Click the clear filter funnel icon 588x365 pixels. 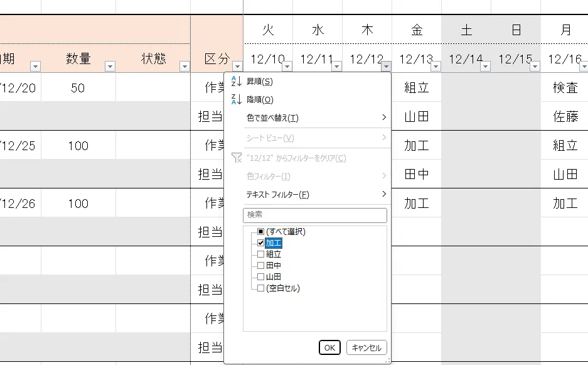tap(236, 157)
